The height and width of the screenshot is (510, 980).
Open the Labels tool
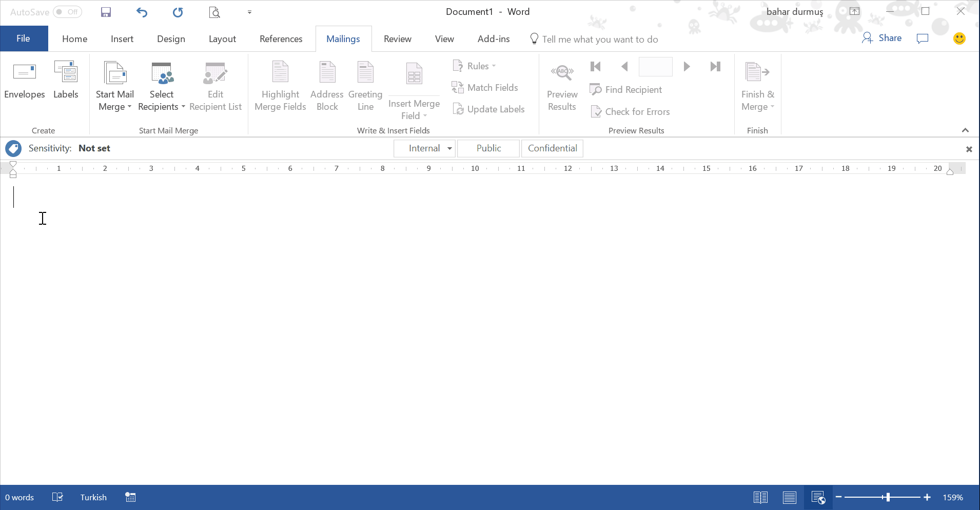[66, 81]
